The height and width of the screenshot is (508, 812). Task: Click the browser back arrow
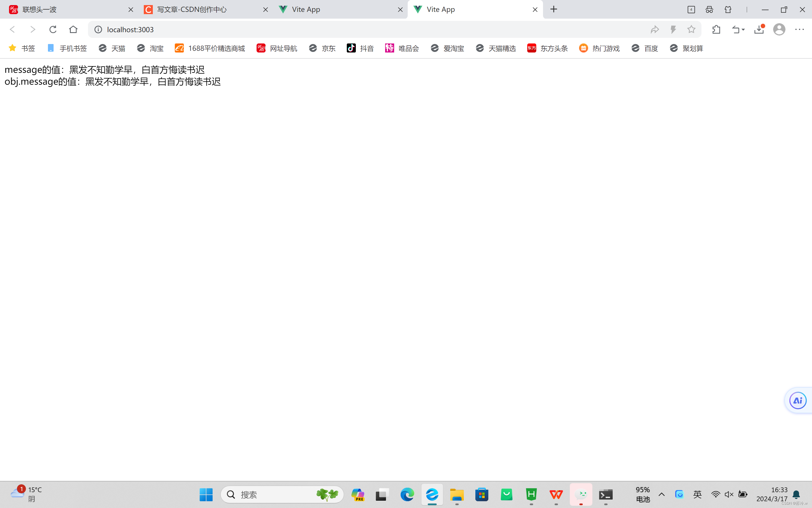[12, 30]
